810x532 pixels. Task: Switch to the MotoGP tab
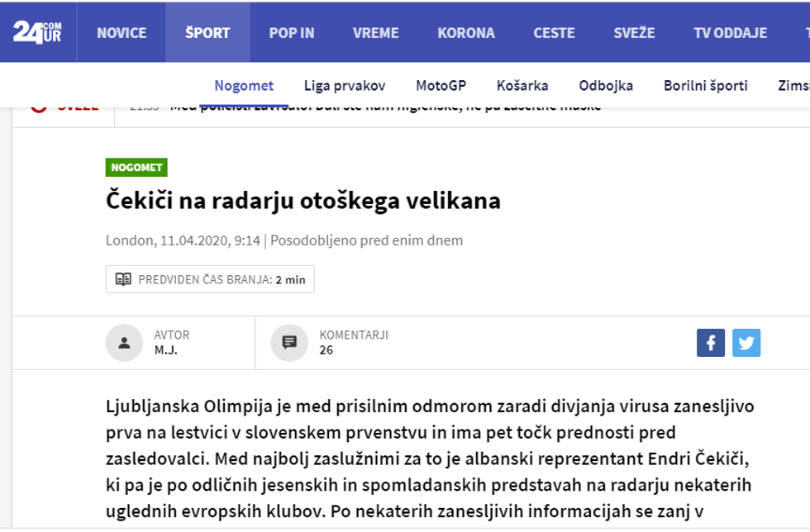[x=441, y=85]
